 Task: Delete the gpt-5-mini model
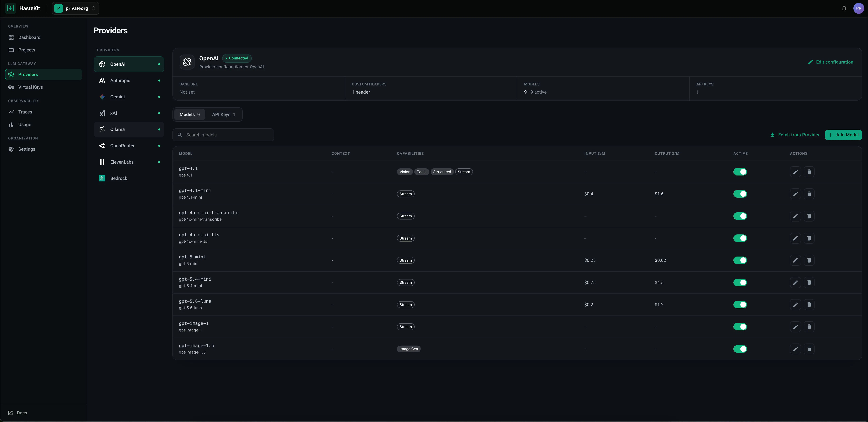coord(809,260)
